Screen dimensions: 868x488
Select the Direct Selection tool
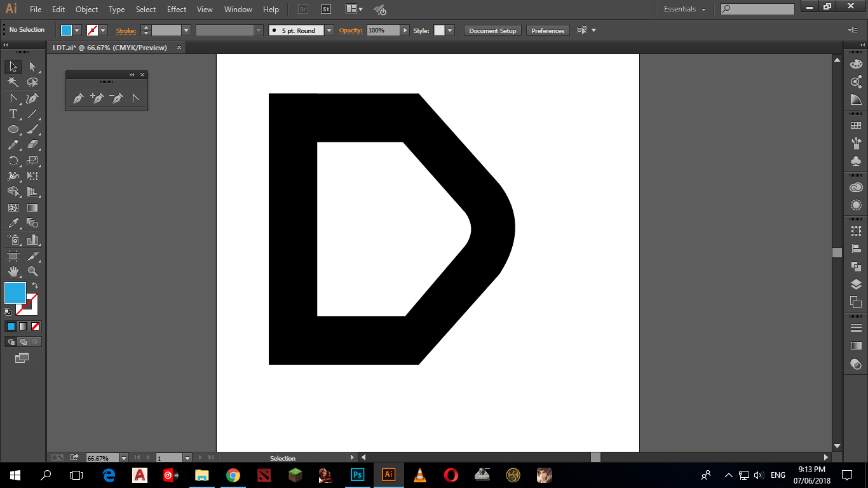coord(33,67)
